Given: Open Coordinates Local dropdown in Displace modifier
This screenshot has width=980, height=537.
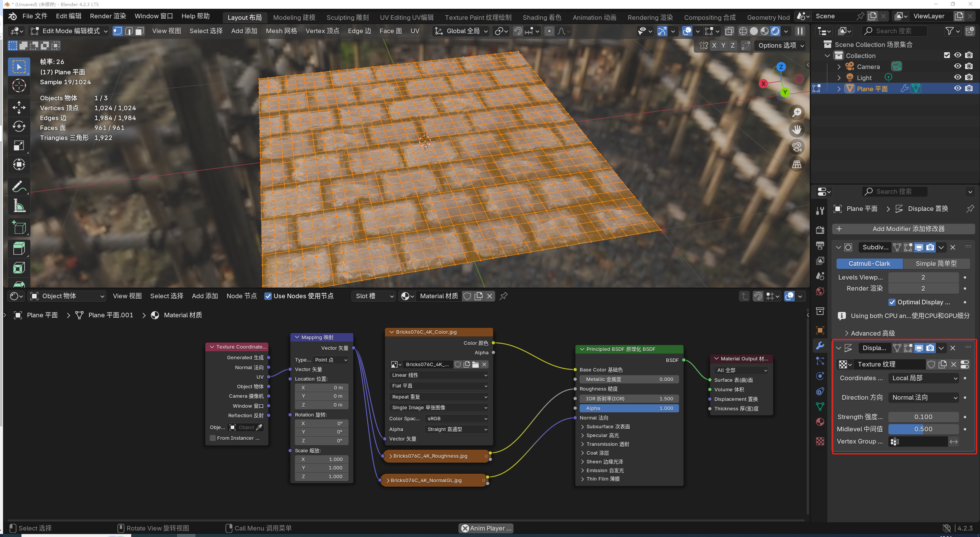Looking at the screenshot, I should point(924,378).
